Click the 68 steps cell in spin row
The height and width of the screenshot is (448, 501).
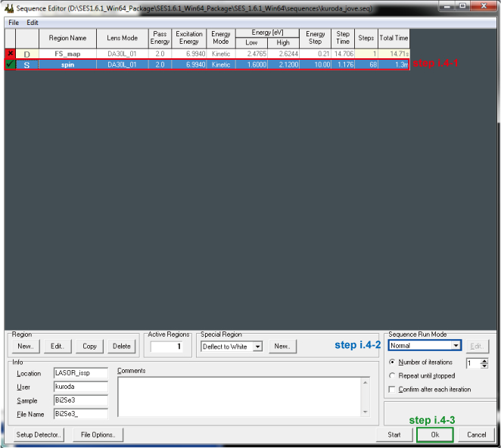click(x=366, y=65)
